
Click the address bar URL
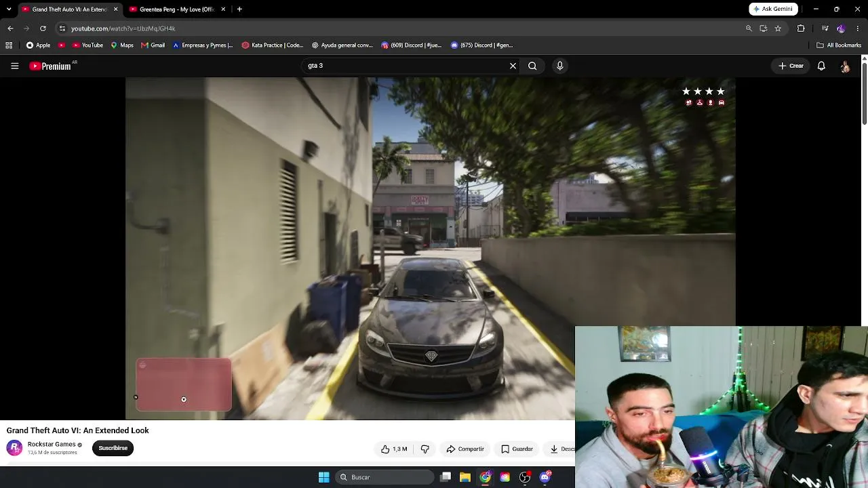coord(123,28)
